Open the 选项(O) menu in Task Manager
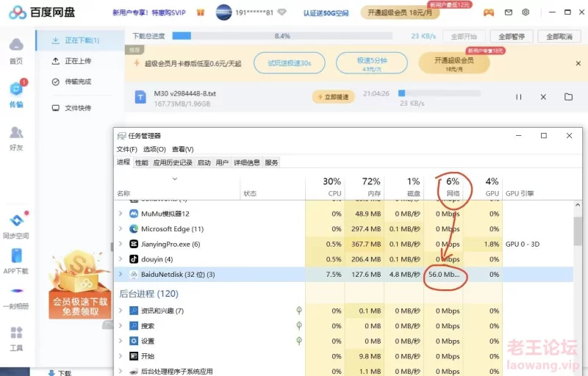Viewport: 588px width, 376px height. [154, 149]
